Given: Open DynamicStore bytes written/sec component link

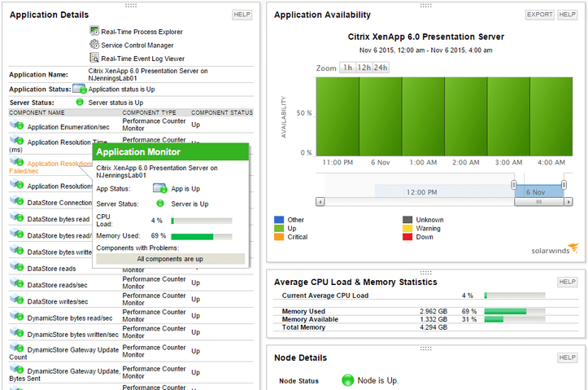Looking at the screenshot, I should pyautogui.click(x=72, y=335).
